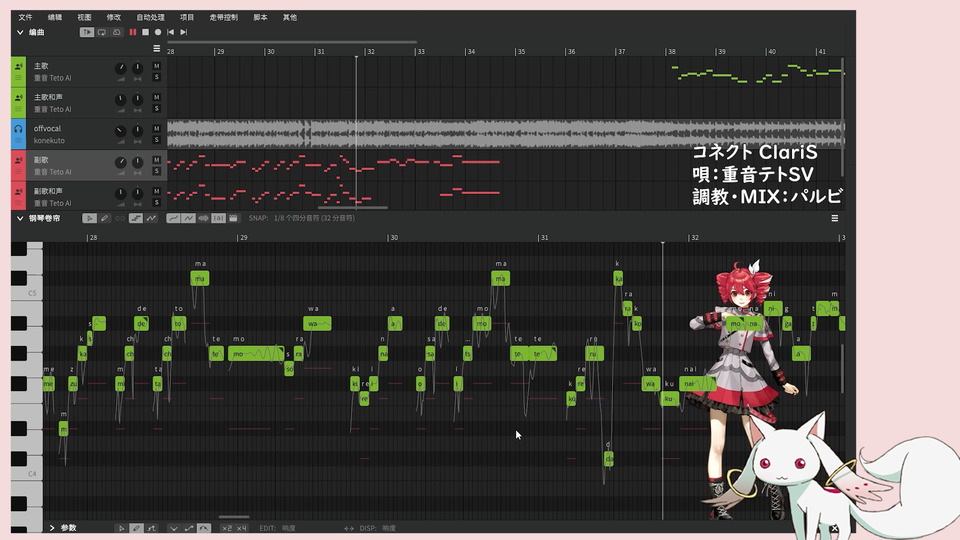Open the DISP parameter dropdown
Viewport: 960px width, 540px height.
388,528
